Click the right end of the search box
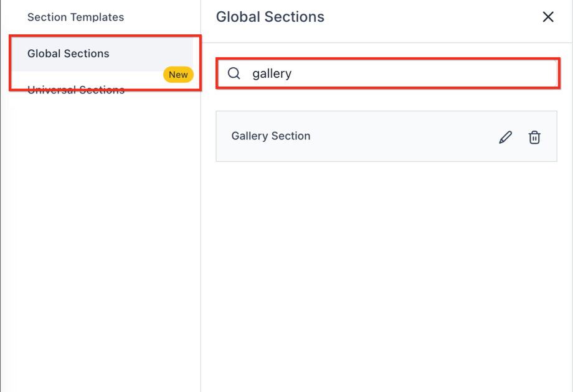This screenshot has height=392, width=573. coord(542,73)
